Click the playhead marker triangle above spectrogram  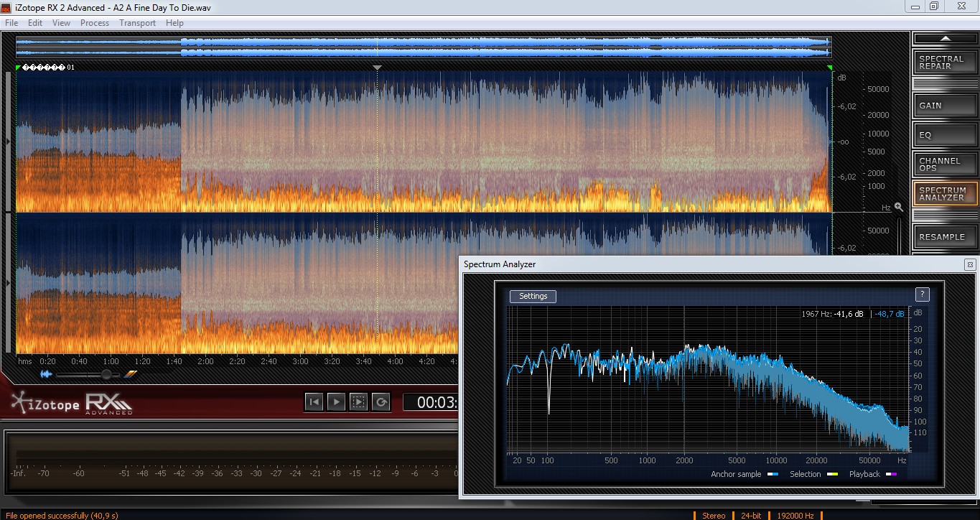pos(378,68)
